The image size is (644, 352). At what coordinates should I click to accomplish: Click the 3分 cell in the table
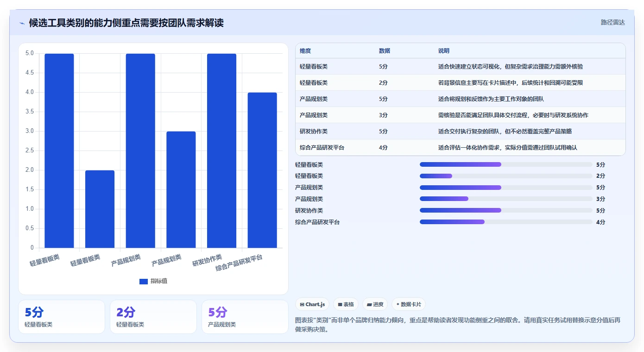(383, 115)
